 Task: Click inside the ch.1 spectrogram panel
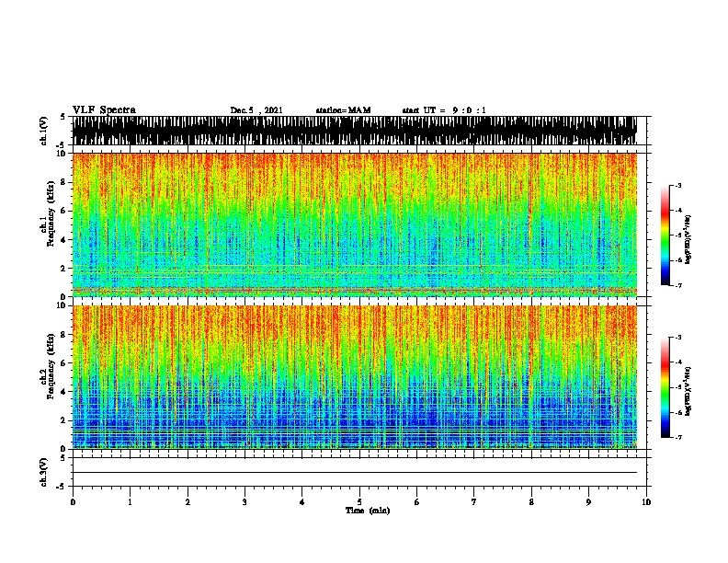pyautogui.click(x=354, y=224)
